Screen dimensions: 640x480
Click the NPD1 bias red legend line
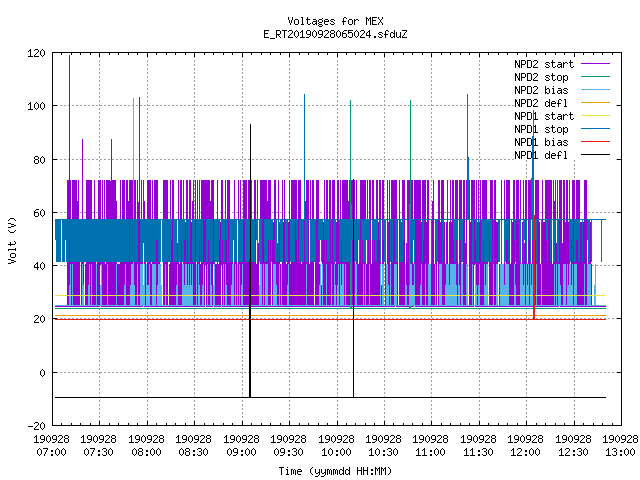595,142
